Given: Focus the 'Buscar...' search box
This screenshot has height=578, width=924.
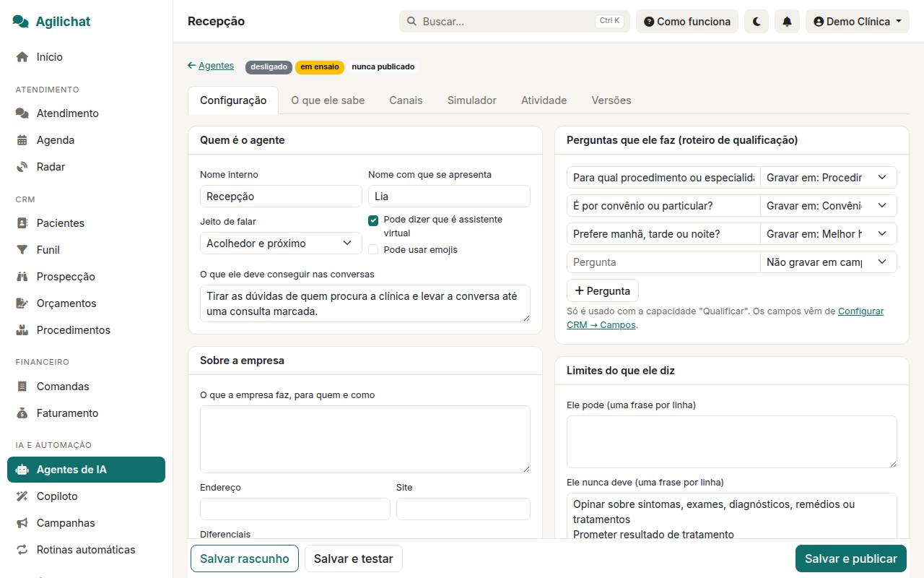Looking at the screenshot, I should (515, 22).
